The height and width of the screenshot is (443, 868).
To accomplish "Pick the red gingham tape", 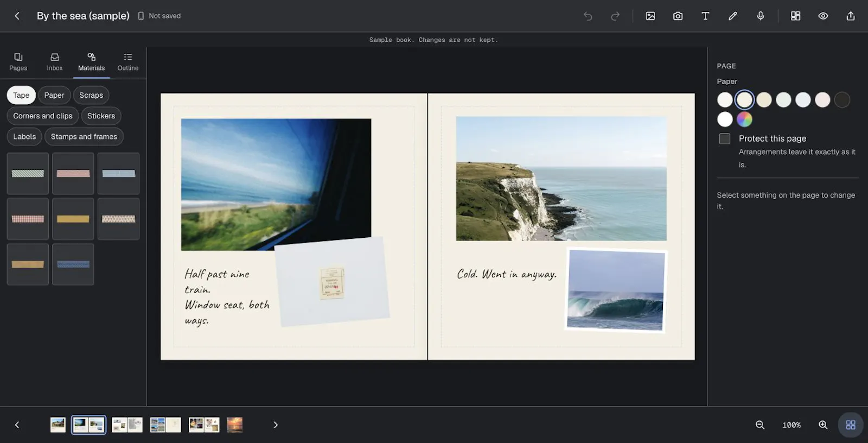I will (x=28, y=219).
